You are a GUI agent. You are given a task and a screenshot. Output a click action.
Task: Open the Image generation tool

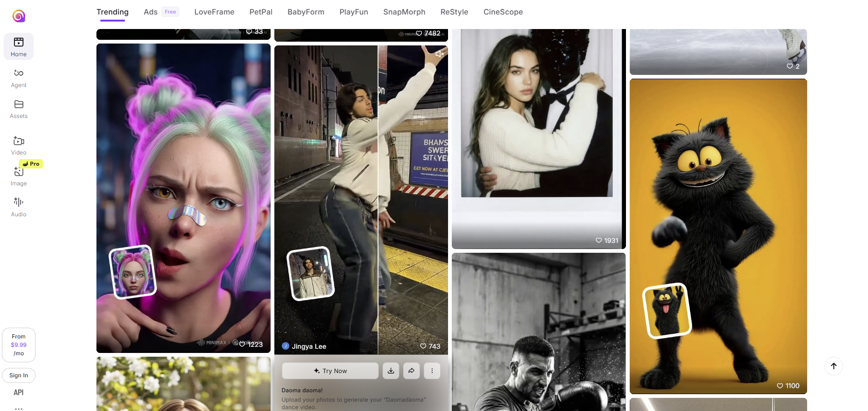tap(19, 176)
